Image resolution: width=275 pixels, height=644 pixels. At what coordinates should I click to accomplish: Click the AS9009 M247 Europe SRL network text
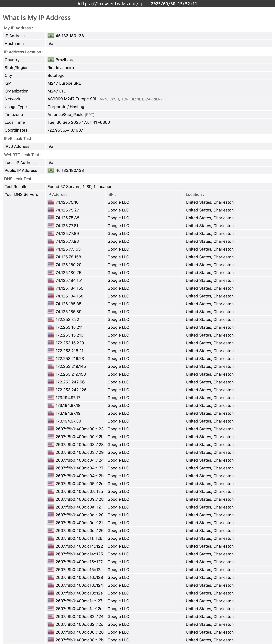(x=72, y=99)
